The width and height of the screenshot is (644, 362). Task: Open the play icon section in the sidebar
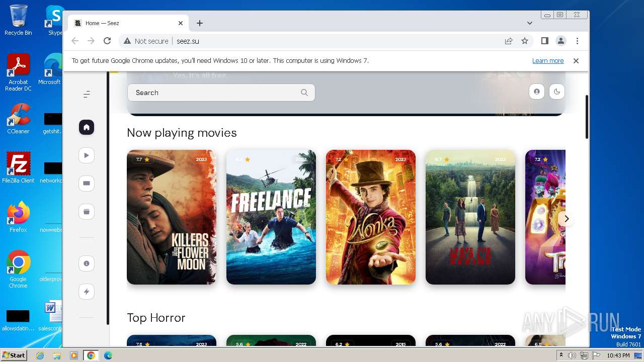pos(87,155)
